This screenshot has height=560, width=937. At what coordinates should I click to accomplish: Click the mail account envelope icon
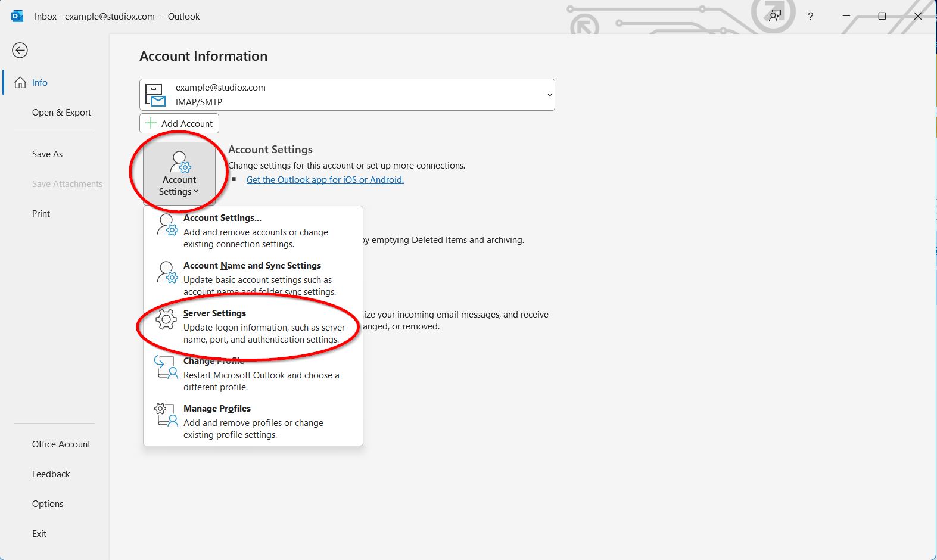point(156,95)
